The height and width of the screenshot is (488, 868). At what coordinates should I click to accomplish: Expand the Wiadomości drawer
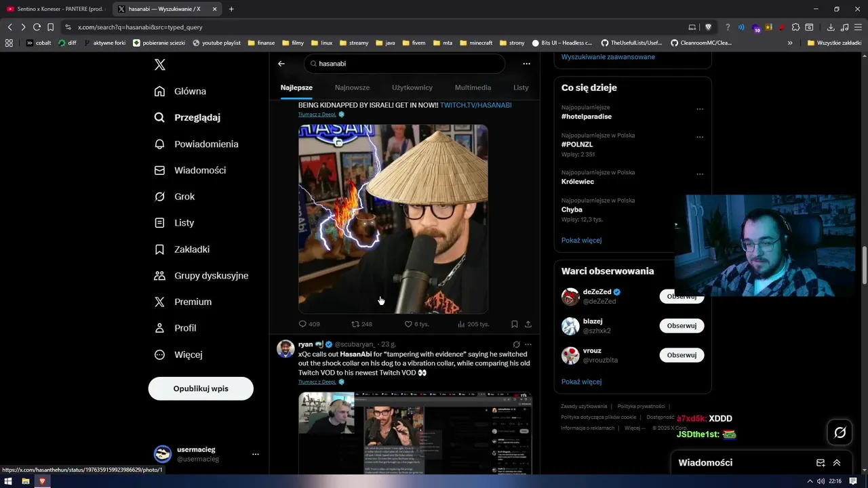837,463
